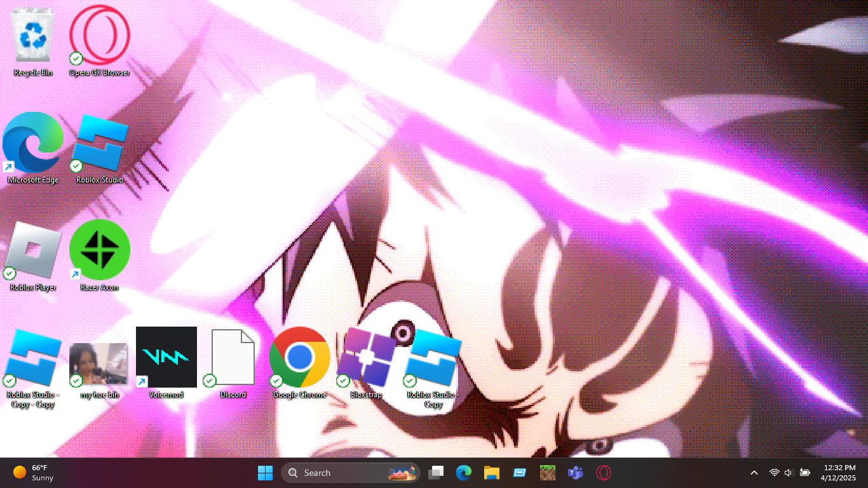This screenshot has height=488, width=868.
Task: Select the Microsoft Edge desktop shortcut
Action: pyautogui.click(x=33, y=148)
